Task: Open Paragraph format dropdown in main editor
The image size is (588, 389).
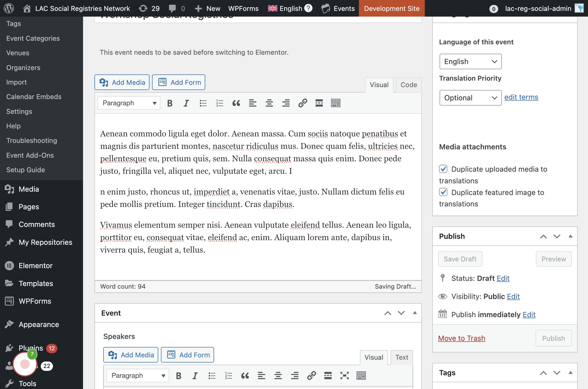Action: (129, 103)
